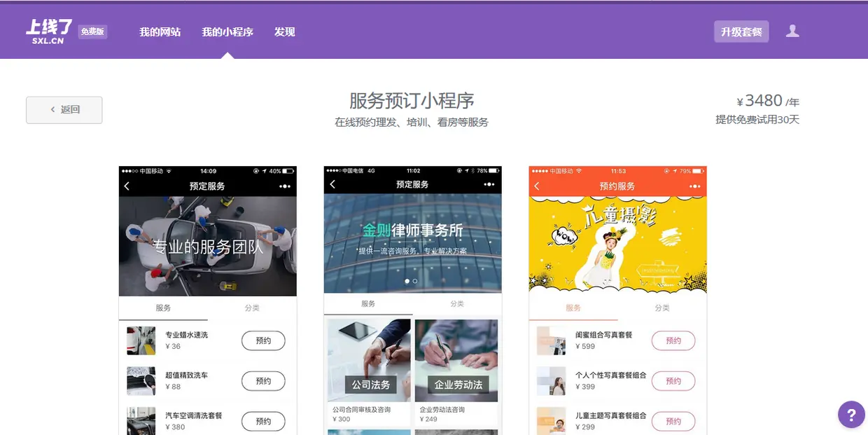Open the user account avatar icon
The image size is (868, 435).
[792, 31]
